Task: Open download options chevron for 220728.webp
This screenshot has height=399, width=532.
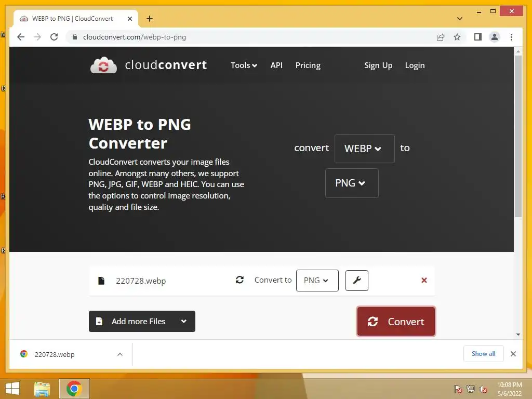Action: 120,354
